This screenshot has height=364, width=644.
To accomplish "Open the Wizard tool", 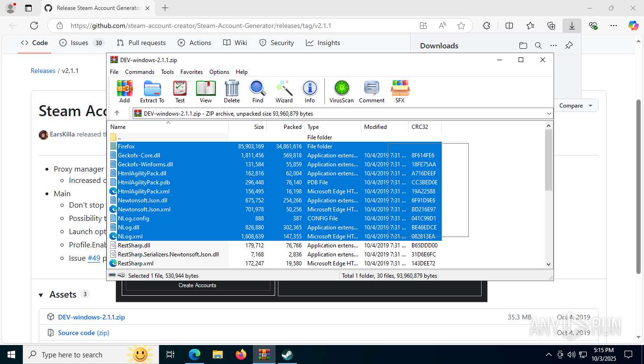I will [x=284, y=91].
